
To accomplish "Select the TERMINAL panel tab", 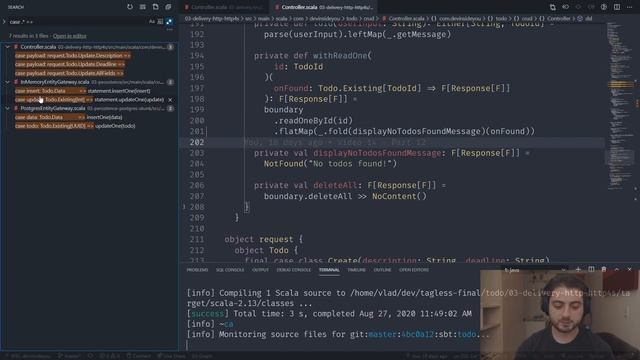I will [x=329, y=270].
